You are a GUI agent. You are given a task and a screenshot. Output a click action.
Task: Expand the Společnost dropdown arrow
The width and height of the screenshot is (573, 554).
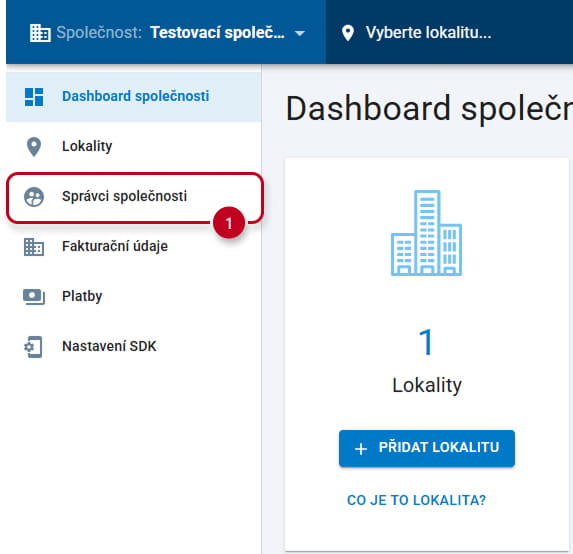pos(300,34)
